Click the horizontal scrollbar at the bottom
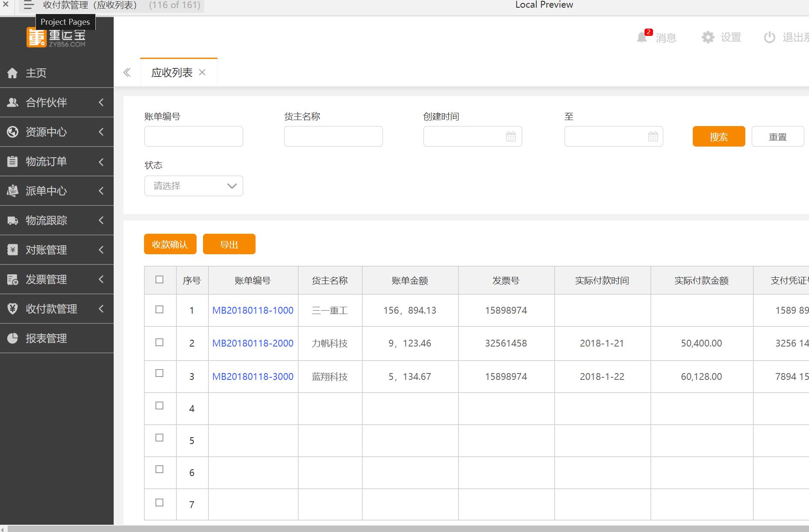The width and height of the screenshot is (809, 532). click(x=408, y=529)
